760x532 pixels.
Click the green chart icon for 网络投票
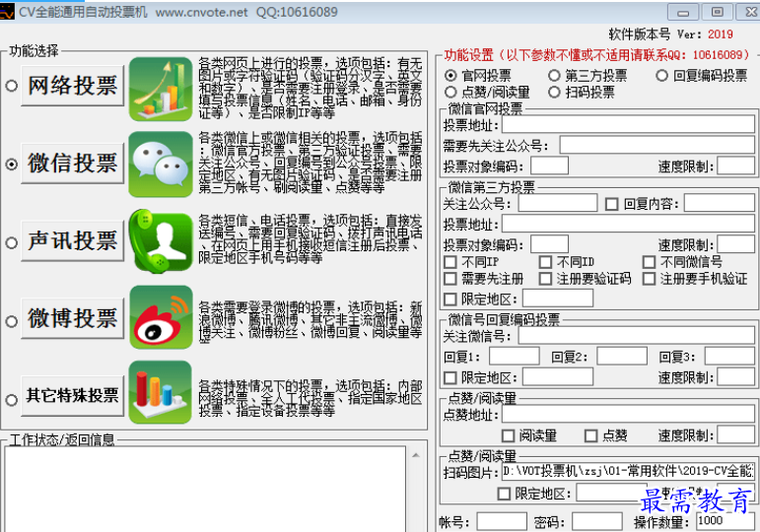click(161, 89)
